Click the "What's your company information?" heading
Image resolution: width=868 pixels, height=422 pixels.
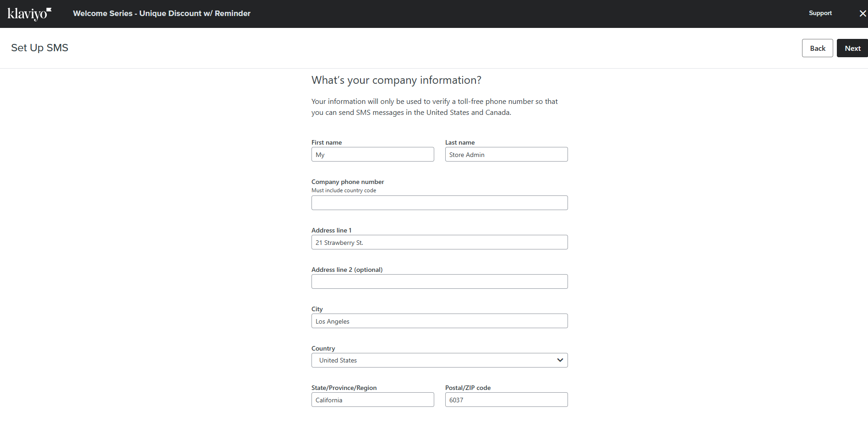[396, 80]
